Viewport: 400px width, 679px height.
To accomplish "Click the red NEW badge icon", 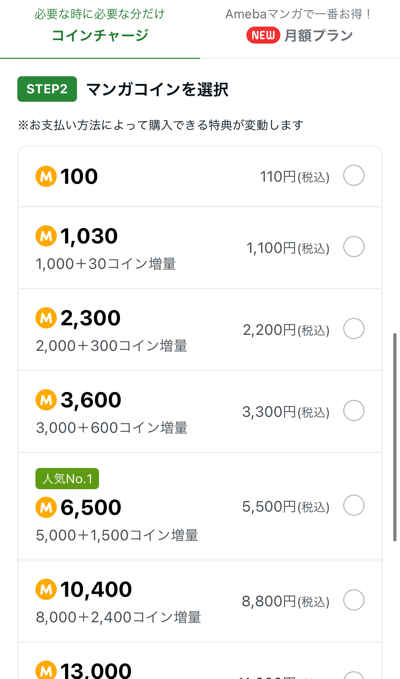I will tap(263, 36).
